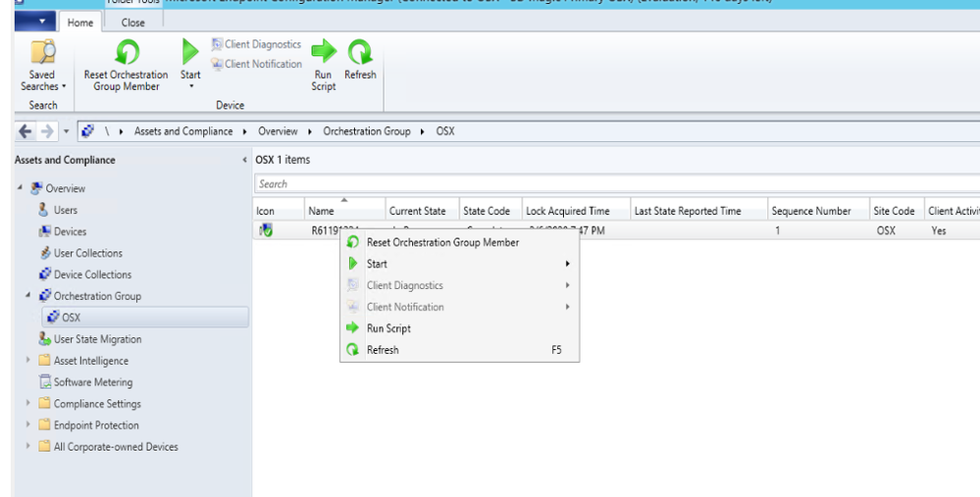Select Devices in the navigation tree
The height and width of the screenshot is (497, 980).
(70, 231)
